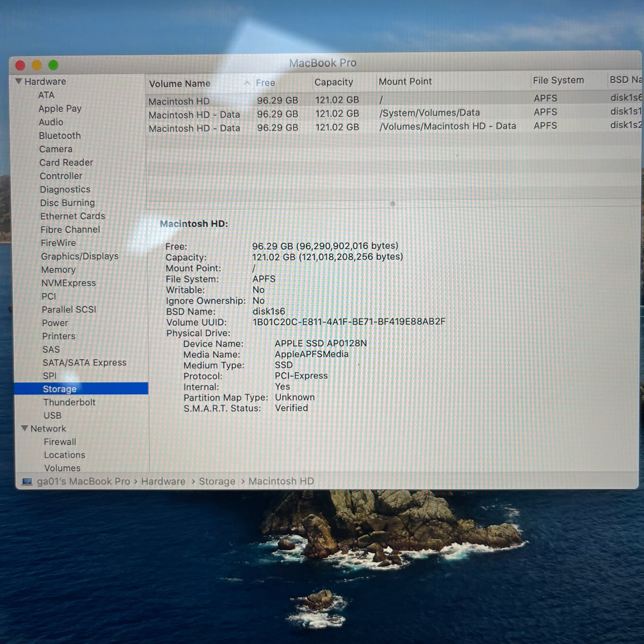This screenshot has height=644, width=644.
Task: Click the Volume UUID value
Action: pyautogui.click(x=349, y=321)
